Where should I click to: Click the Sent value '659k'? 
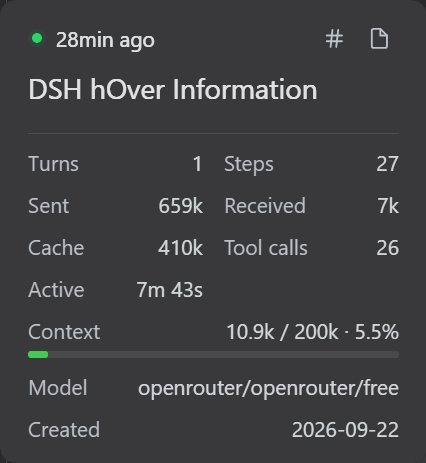pyautogui.click(x=180, y=206)
